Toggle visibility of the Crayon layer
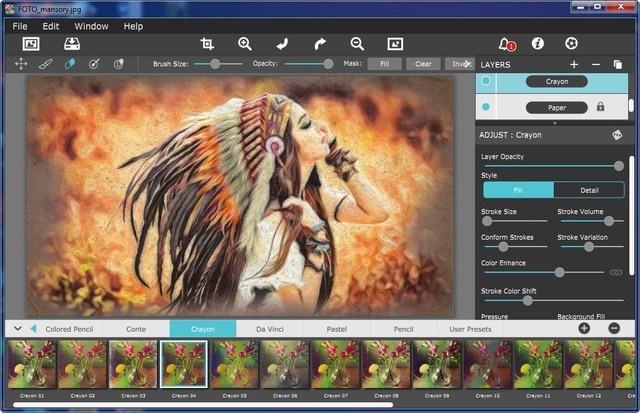The width and height of the screenshot is (640, 413). [487, 82]
